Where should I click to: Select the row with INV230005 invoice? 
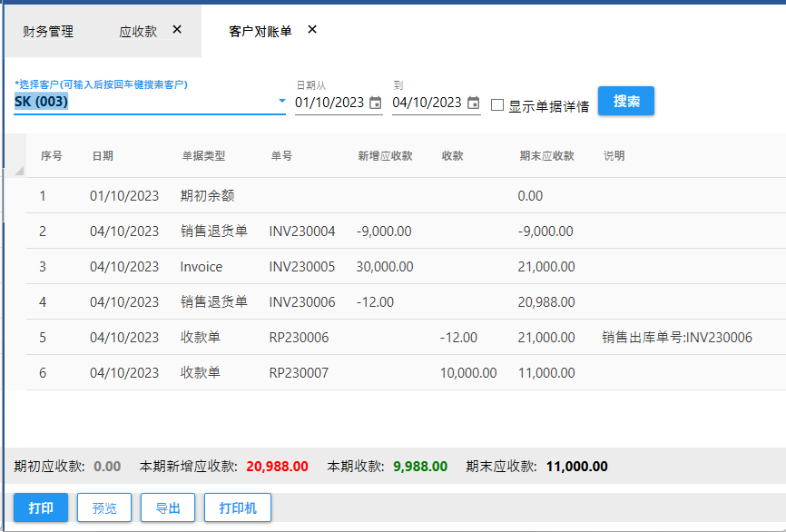point(302,267)
